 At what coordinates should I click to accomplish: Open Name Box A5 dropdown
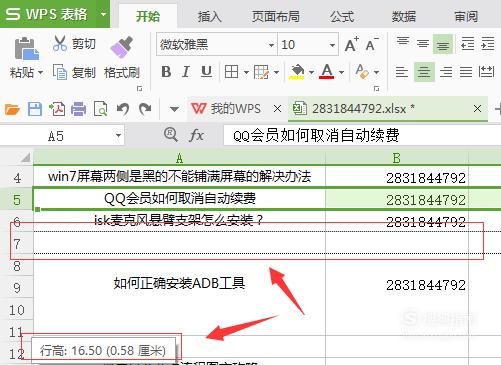click(x=118, y=136)
